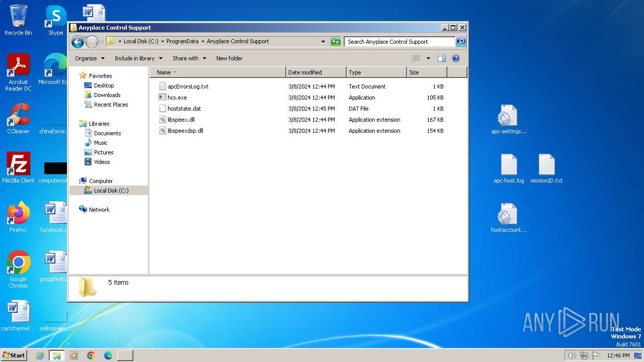Select the Music library
This screenshot has height=362, width=644.
coord(101,143)
